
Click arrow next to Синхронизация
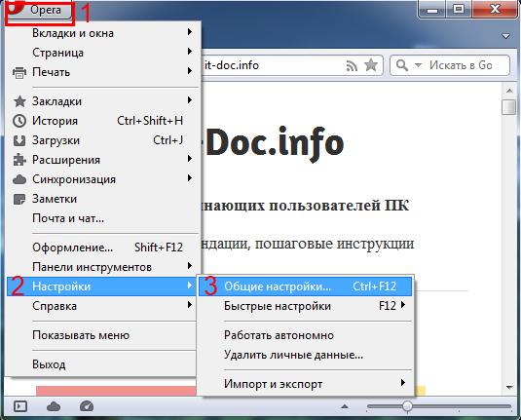[190, 178]
